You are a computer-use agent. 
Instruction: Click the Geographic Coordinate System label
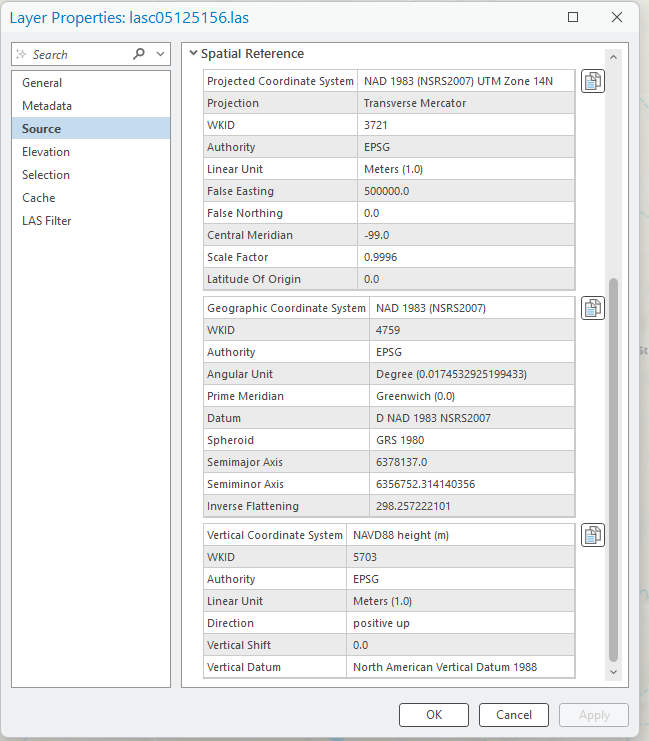tap(286, 308)
